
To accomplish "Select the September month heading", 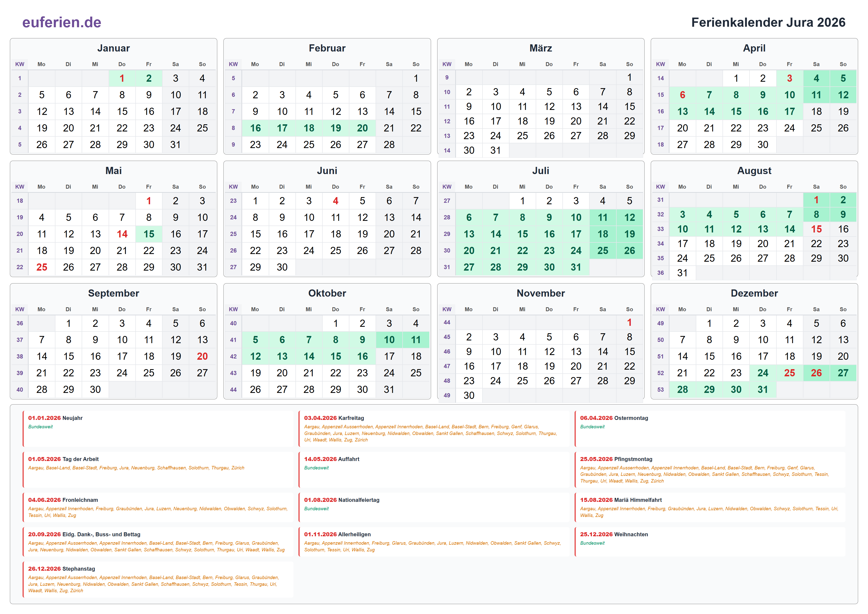I will [113, 293].
